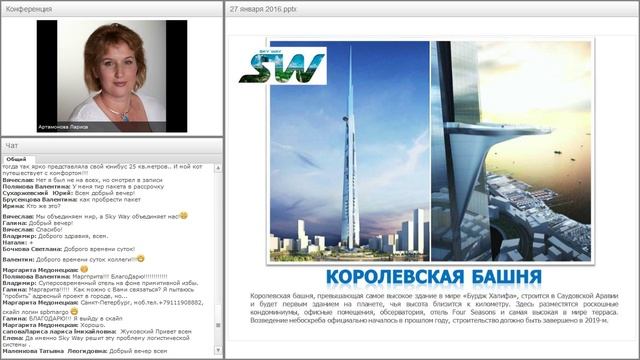Click the chat scrollbar up arrow

pyautogui.click(x=218, y=168)
